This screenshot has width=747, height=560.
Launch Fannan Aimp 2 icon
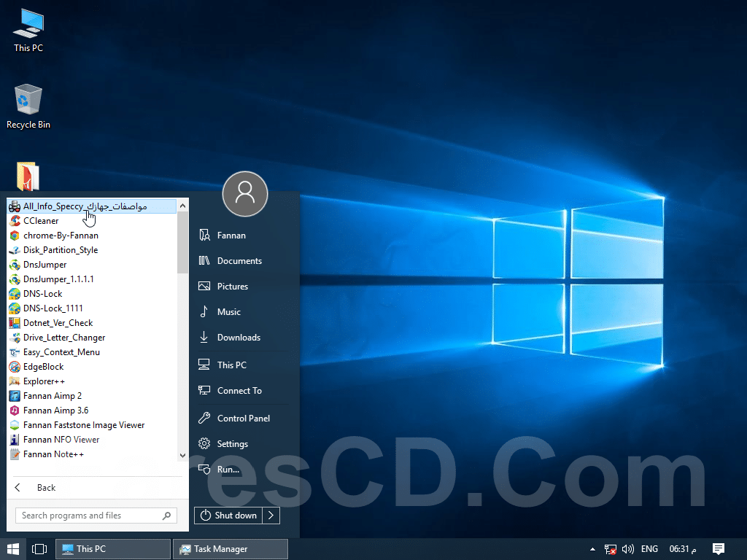(x=15, y=396)
